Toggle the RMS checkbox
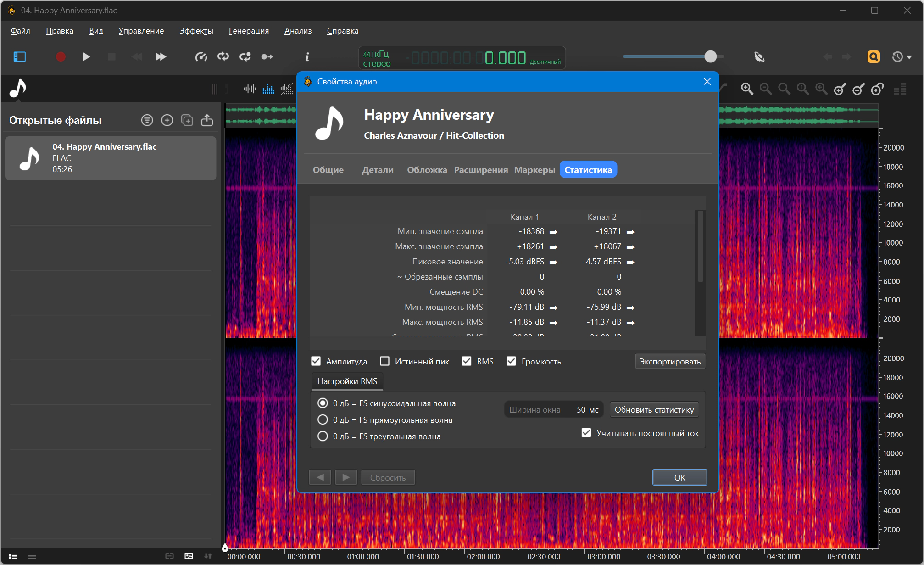924x565 pixels. [467, 361]
